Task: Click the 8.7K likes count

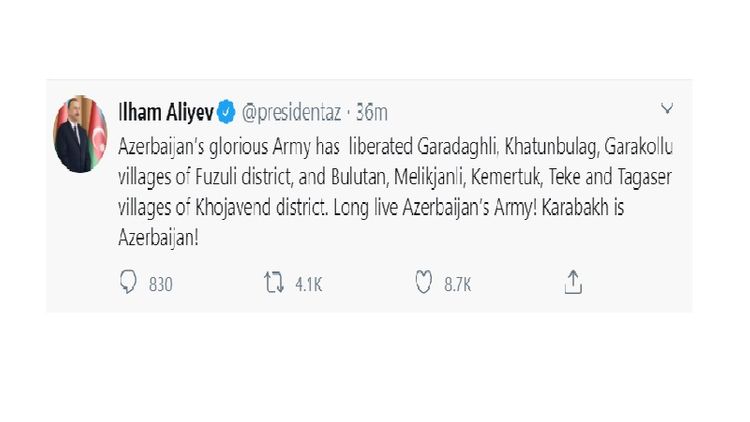Action: [x=459, y=284]
